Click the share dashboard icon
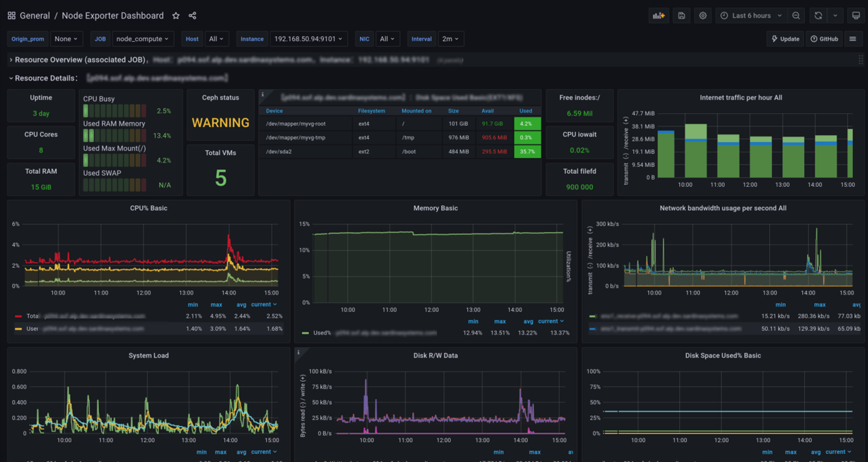Image resolution: width=868 pixels, height=462 pixels. pyautogui.click(x=192, y=15)
